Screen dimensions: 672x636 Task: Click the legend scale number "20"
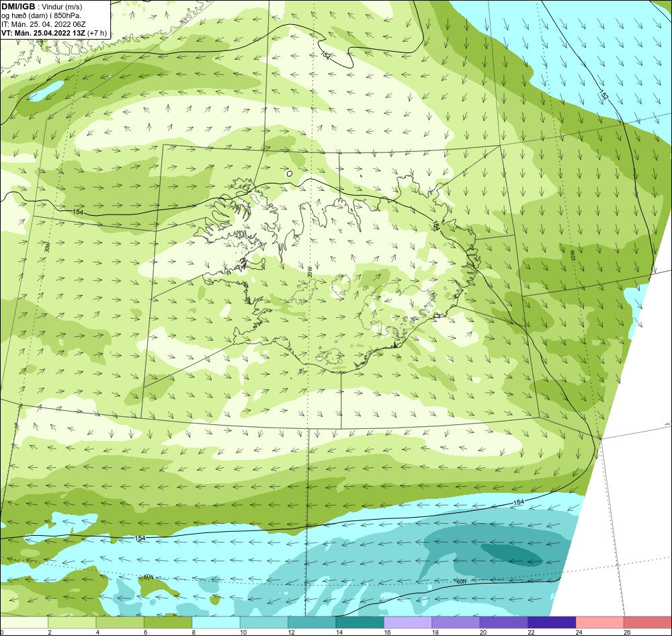click(483, 632)
